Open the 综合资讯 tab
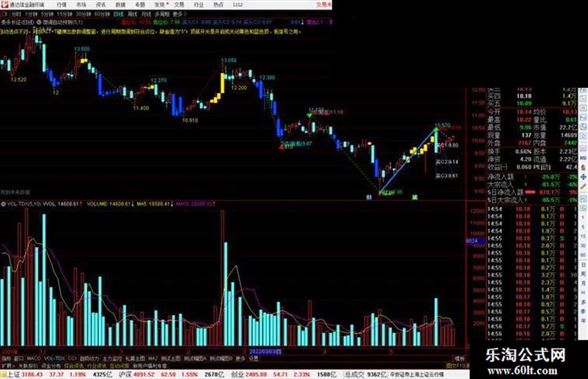This screenshot has height=379, width=588. (x=74, y=365)
